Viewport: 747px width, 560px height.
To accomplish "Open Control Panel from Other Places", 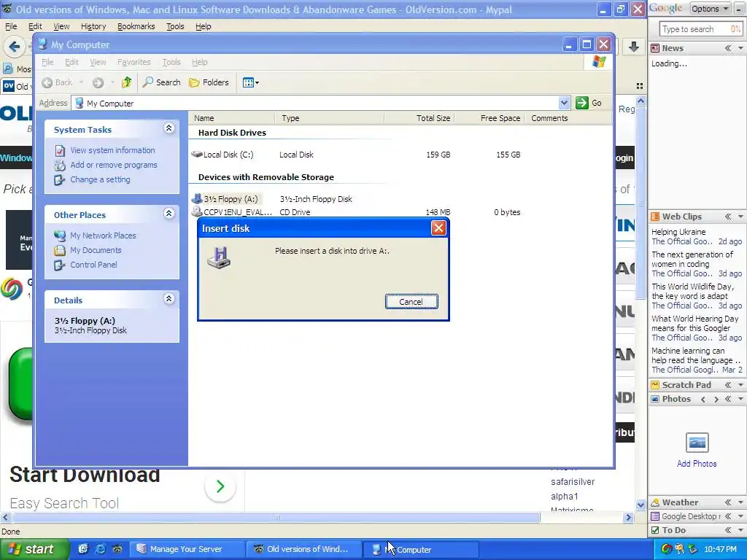I will pos(93,265).
